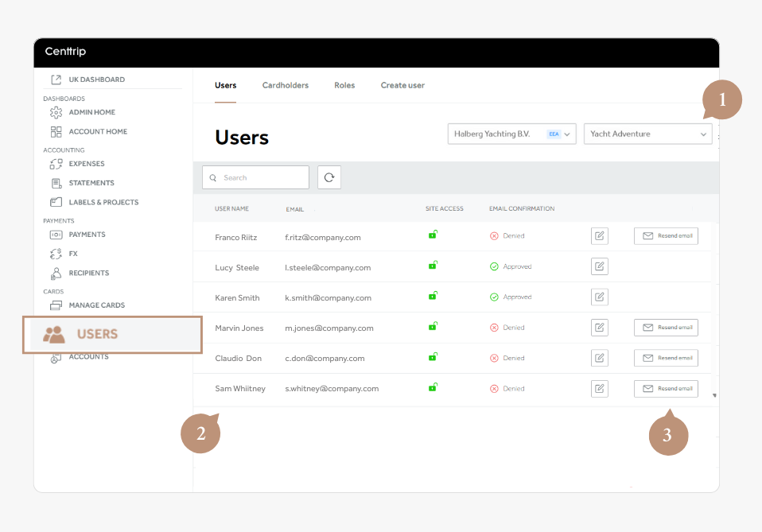
Task: Toggle site access lock for Marvin Jones
Action: 433,326
